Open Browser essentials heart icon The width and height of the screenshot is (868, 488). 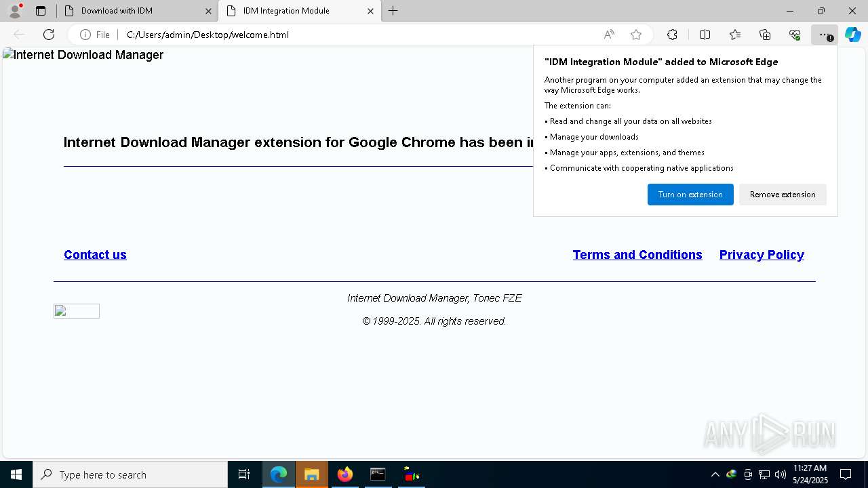click(x=795, y=35)
